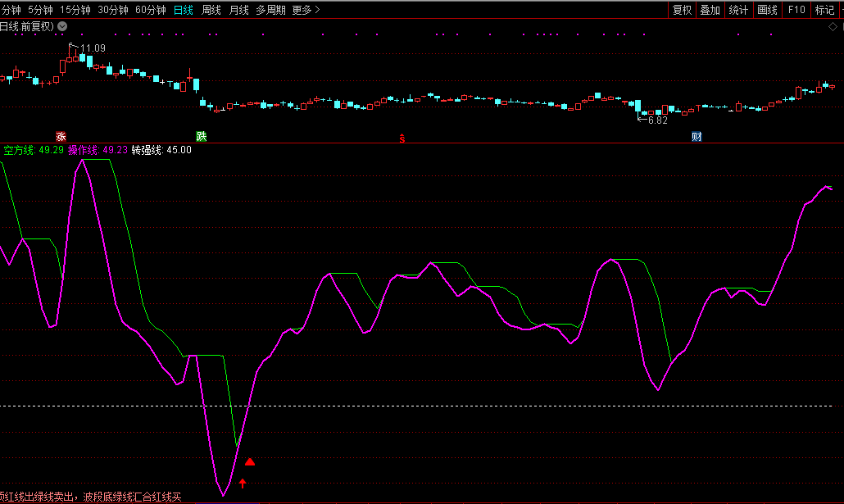Expand the 日线 前复权 dropdown arrow
The width and height of the screenshot is (844, 504).
(x=63, y=26)
